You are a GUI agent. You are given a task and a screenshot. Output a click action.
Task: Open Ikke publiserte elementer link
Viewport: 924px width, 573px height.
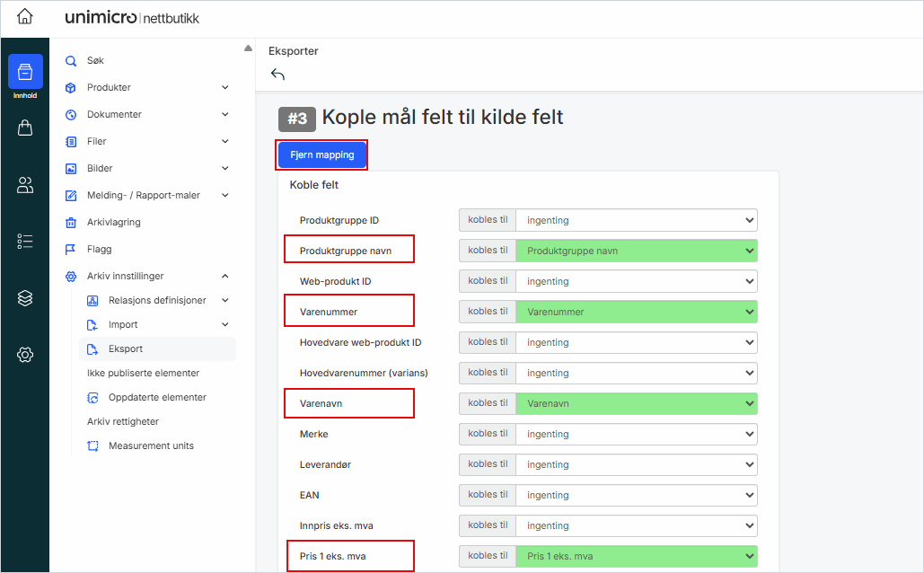point(143,373)
